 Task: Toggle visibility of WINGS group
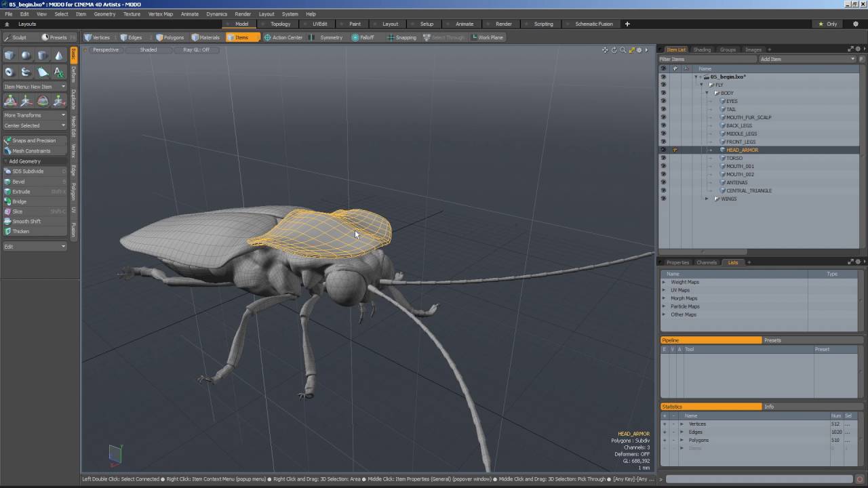tap(663, 199)
